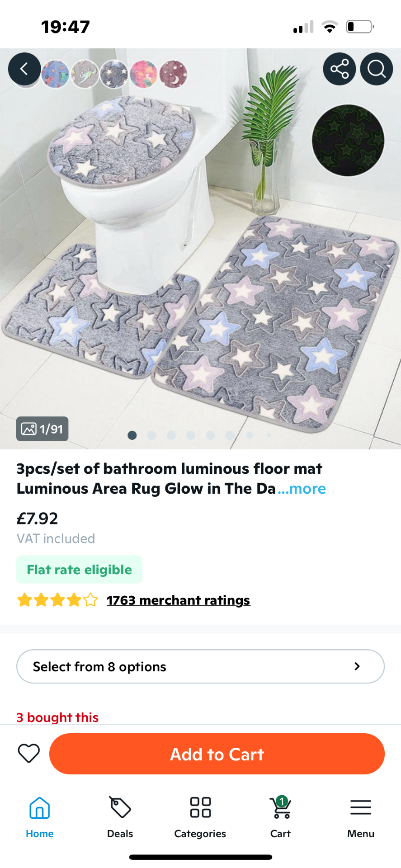This screenshot has height=868, width=401.
Task: Choose the maroon moon pattern swatch
Action: click(x=173, y=74)
